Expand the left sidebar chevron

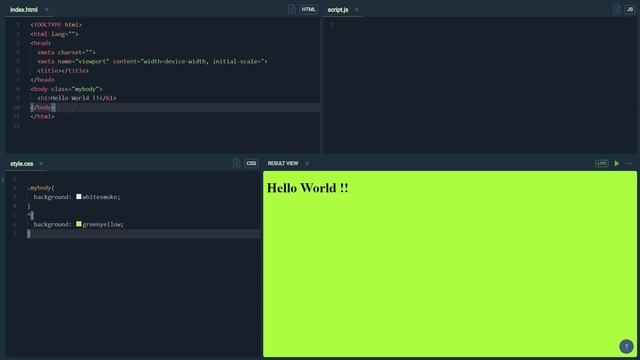coord(3,180)
